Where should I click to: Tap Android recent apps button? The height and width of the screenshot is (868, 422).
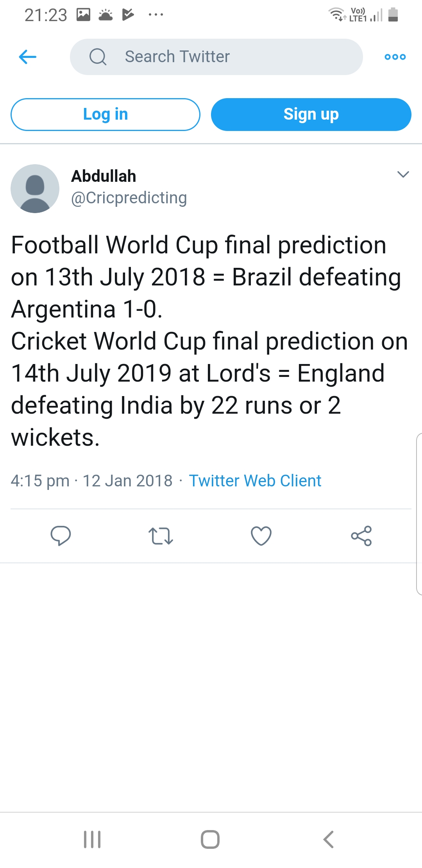pos(93,839)
